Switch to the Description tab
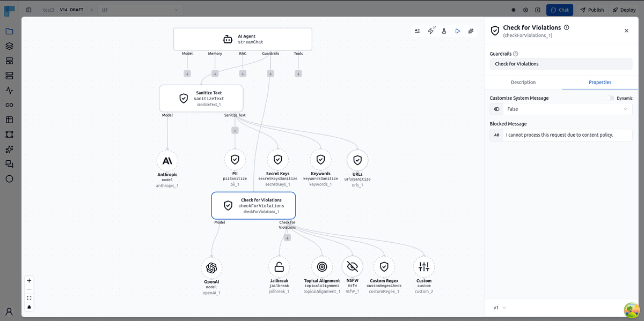 (523, 83)
